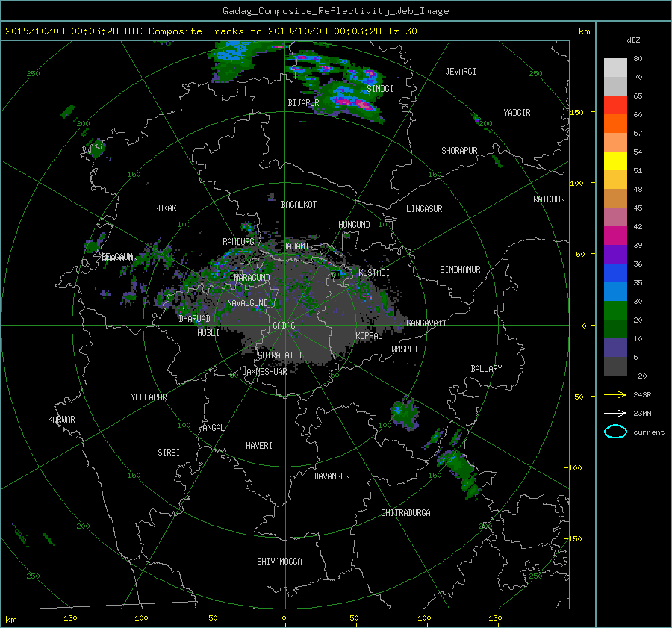The image size is (672, 628).
Task: Click the LAXMESHWAR city label
Action: coord(264,372)
